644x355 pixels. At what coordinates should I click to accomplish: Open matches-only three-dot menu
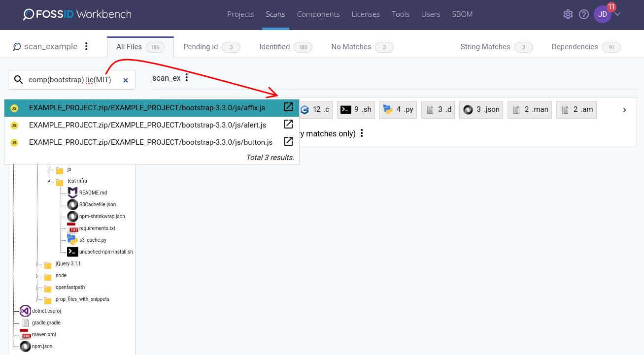tap(362, 133)
